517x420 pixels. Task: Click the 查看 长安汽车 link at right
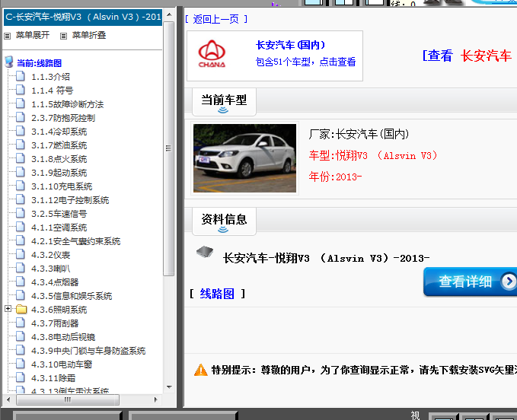coord(467,56)
